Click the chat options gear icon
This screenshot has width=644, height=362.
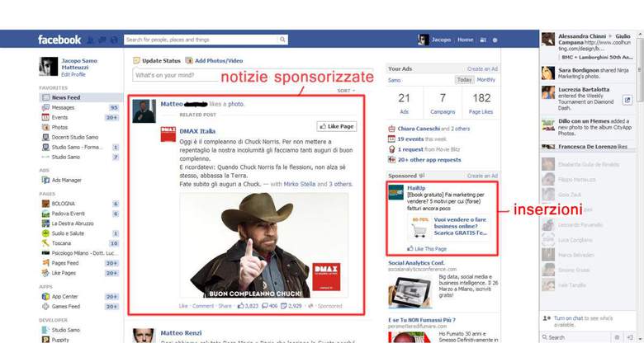pos(617,337)
